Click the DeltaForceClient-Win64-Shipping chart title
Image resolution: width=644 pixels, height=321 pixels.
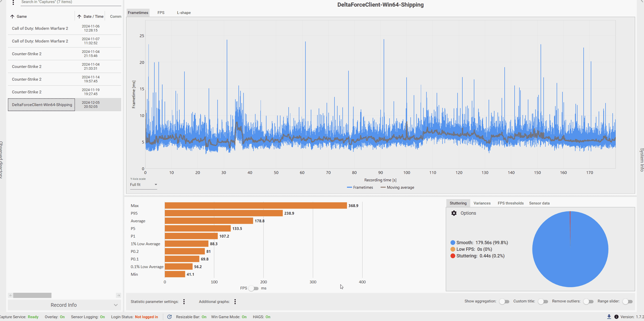coord(380,5)
